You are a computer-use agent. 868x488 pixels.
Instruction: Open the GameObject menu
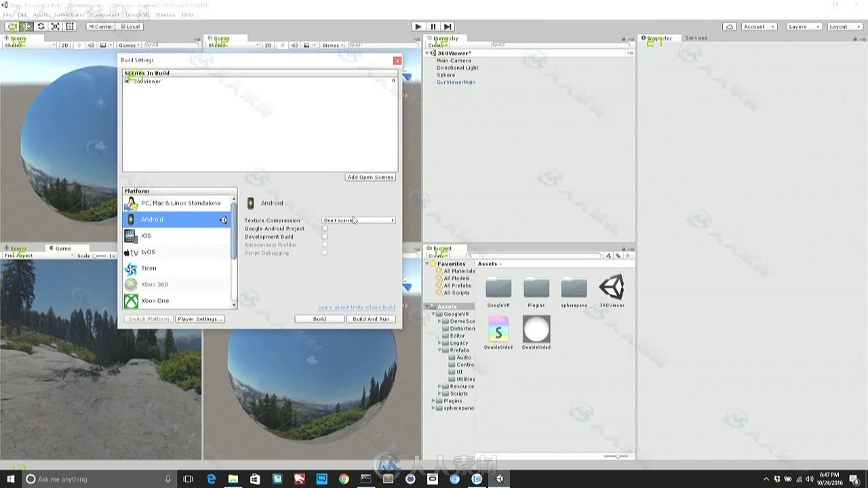[68, 14]
